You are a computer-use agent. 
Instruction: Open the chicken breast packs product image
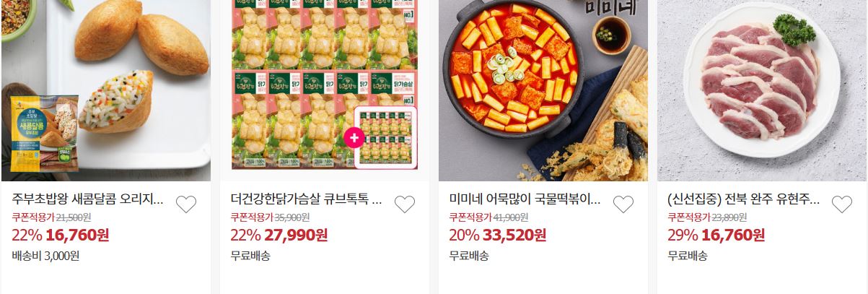click(325, 90)
